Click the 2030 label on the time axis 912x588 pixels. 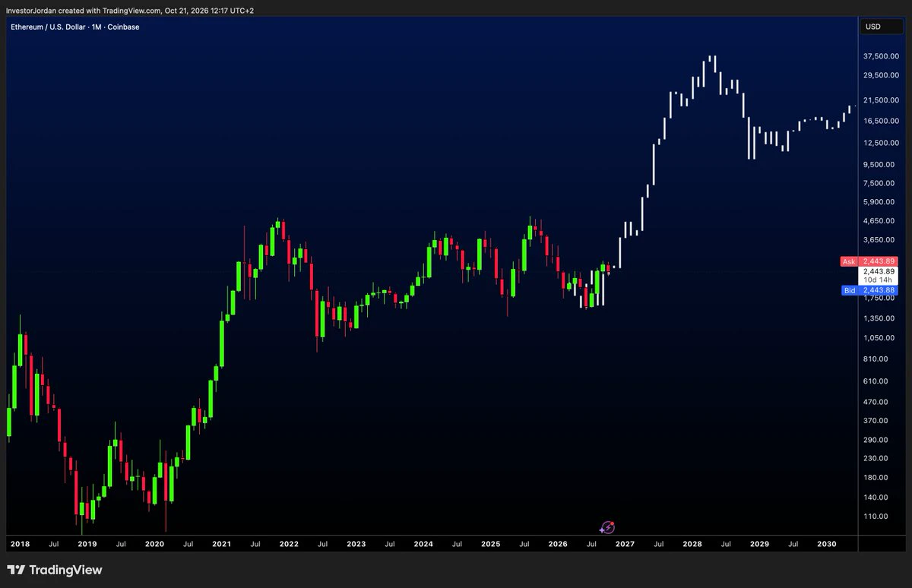[x=827, y=545]
